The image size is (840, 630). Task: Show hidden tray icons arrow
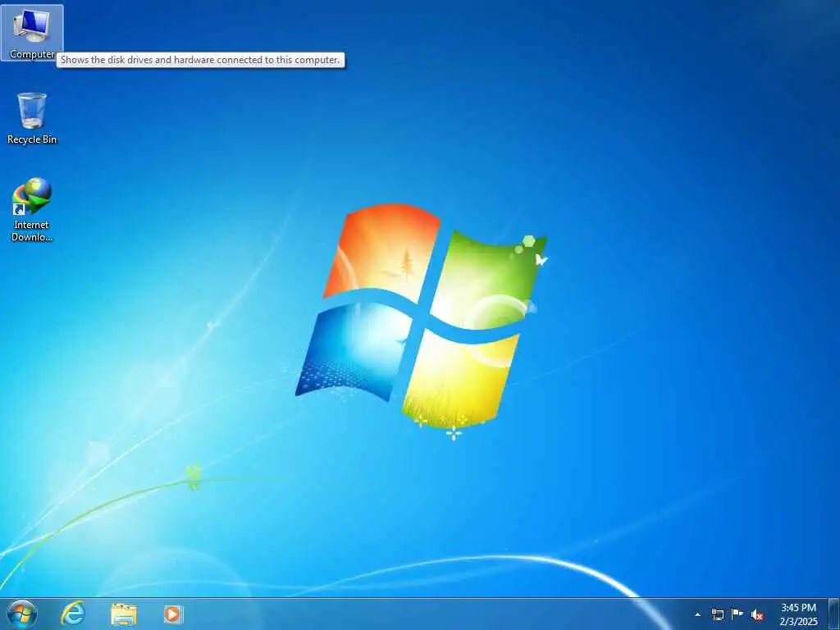[x=697, y=614]
